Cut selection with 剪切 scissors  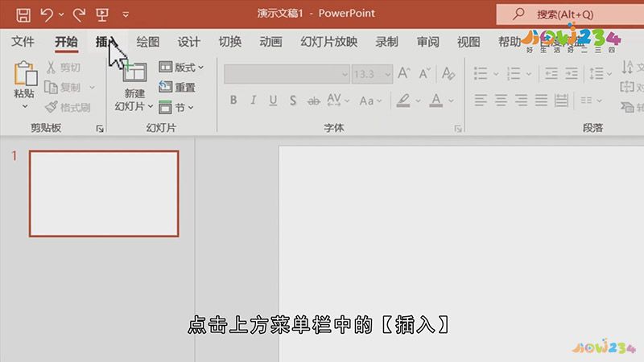click(x=64, y=68)
